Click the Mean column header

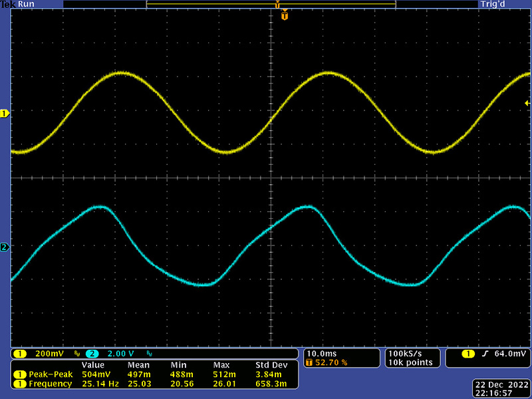(138, 366)
